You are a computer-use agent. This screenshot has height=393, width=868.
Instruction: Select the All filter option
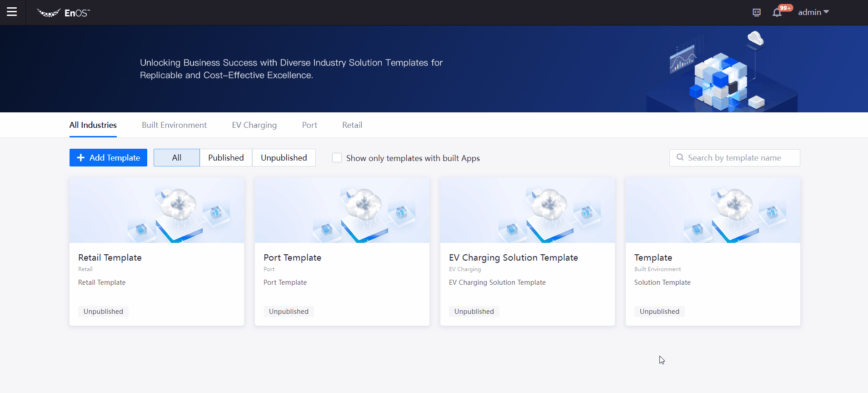176,158
